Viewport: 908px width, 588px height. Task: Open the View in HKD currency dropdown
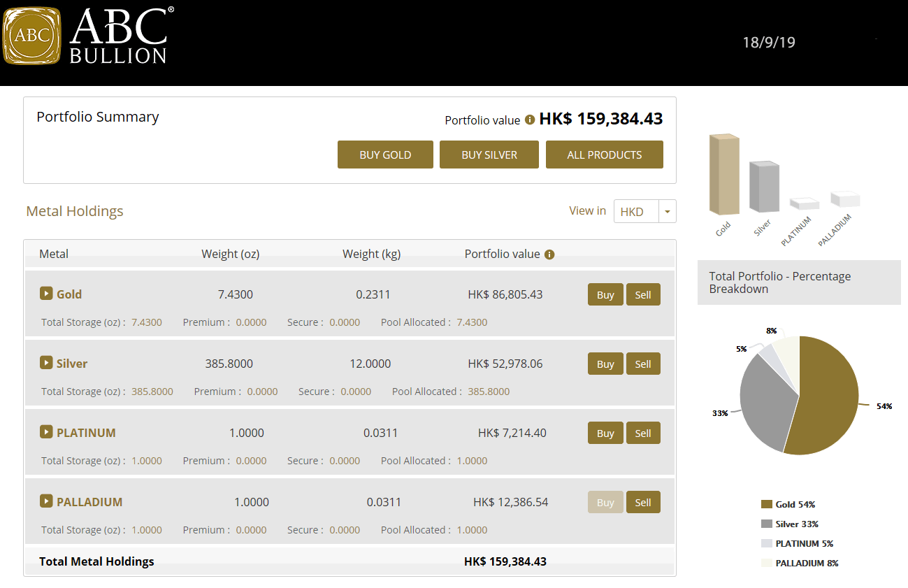click(645, 211)
